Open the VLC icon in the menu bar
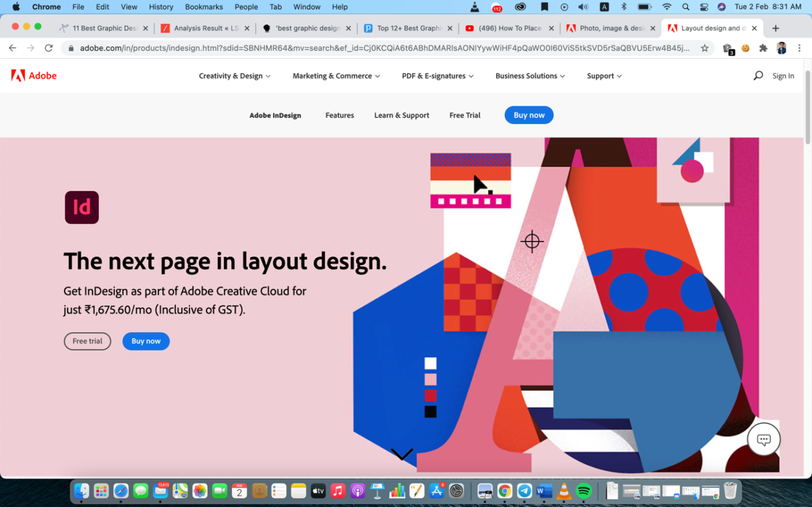The height and width of the screenshot is (507, 812). pyautogui.click(x=474, y=7)
